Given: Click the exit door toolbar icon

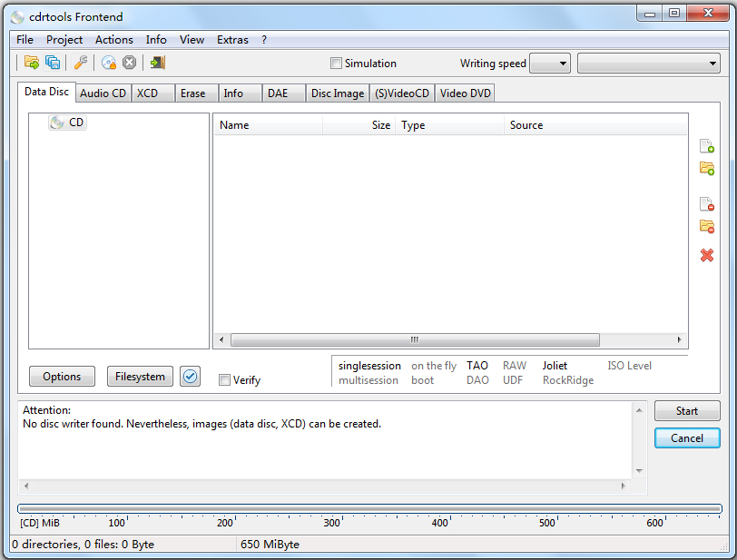Looking at the screenshot, I should tap(158, 63).
